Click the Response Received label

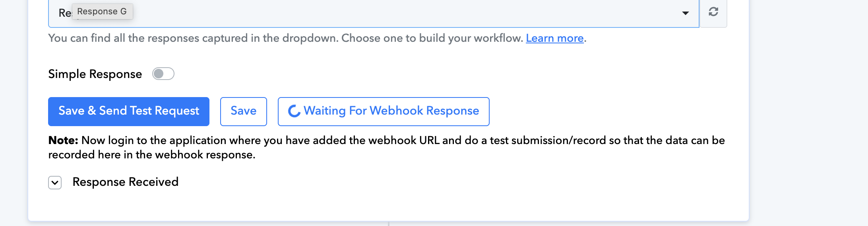pos(125,182)
